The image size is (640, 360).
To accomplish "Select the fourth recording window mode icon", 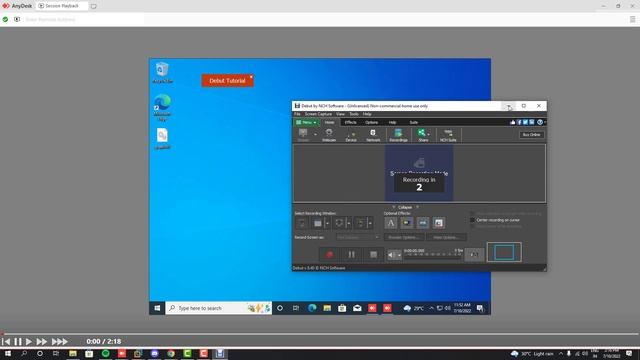I will [x=360, y=223].
